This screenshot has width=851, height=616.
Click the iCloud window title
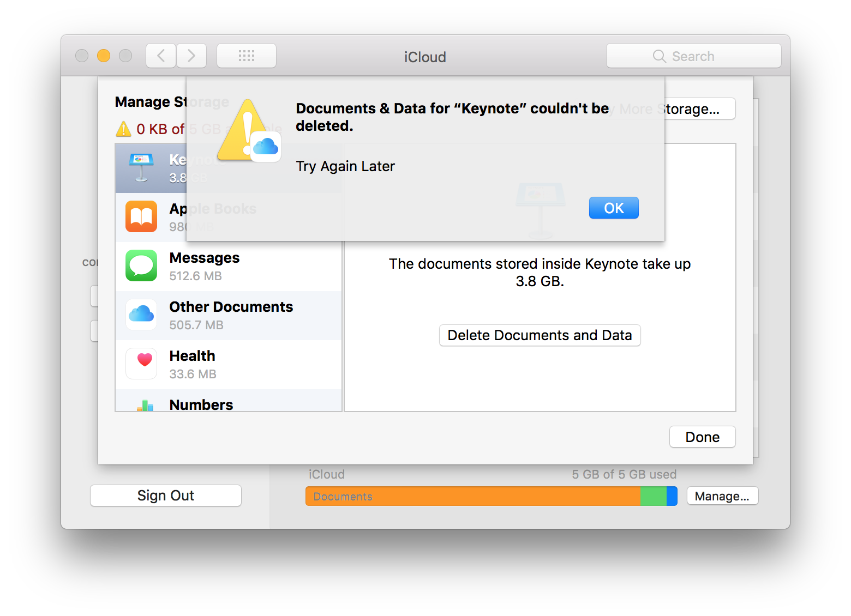click(x=425, y=57)
